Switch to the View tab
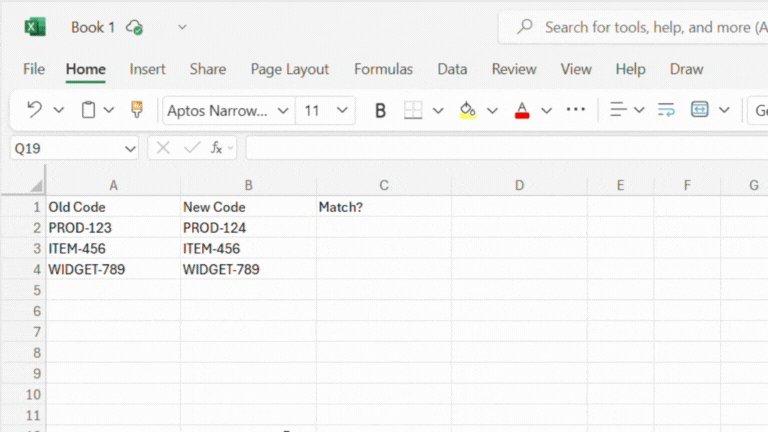This screenshot has width=768, height=432. (576, 69)
